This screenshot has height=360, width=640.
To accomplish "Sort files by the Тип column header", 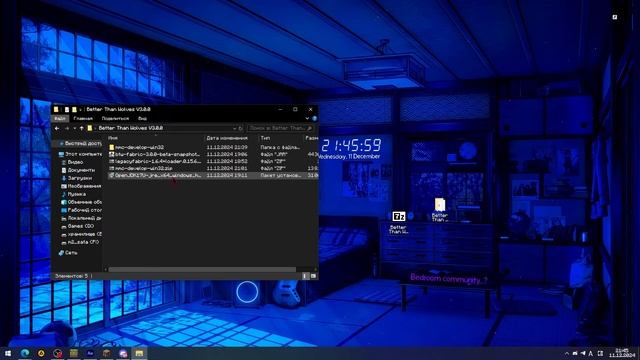I will pyautogui.click(x=265, y=138).
